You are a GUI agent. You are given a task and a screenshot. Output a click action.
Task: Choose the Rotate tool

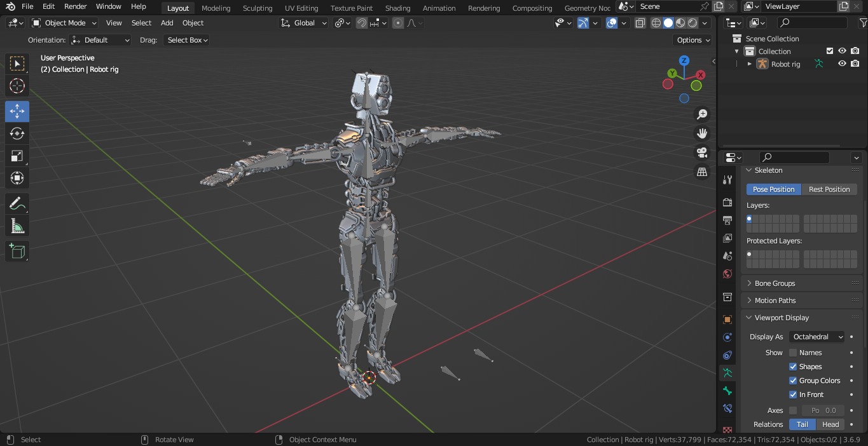pyautogui.click(x=17, y=133)
